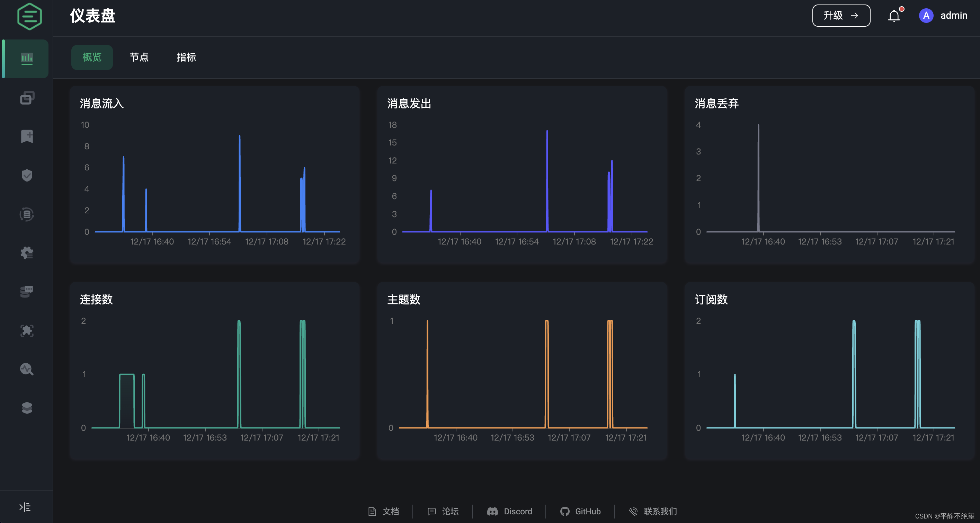
Task: Click the notification bell icon
Action: pos(894,16)
